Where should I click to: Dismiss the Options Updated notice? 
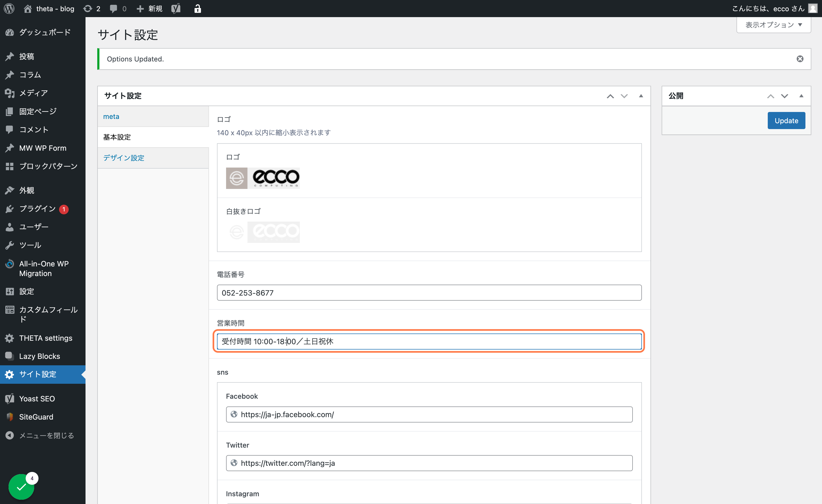[800, 59]
